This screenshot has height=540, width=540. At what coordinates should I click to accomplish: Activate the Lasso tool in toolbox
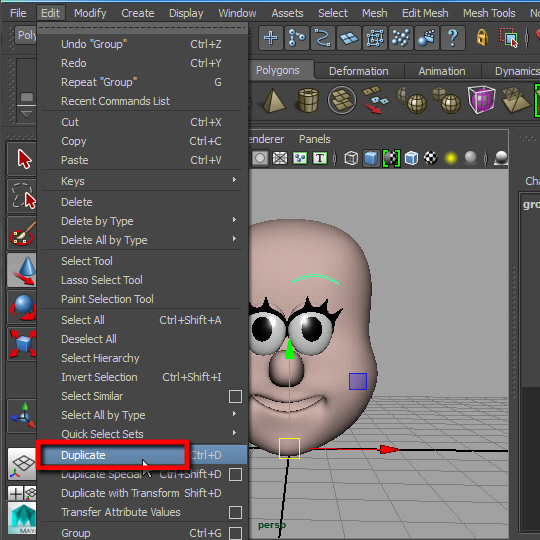pyautogui.click(x=22, y=196)
